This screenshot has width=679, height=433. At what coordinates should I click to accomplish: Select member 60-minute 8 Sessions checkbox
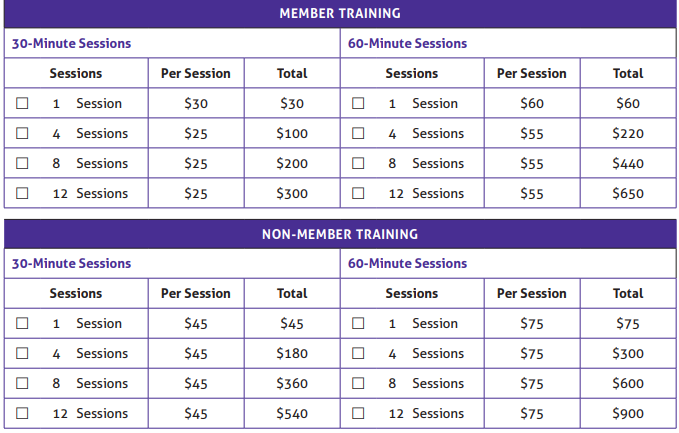(358, 163)
